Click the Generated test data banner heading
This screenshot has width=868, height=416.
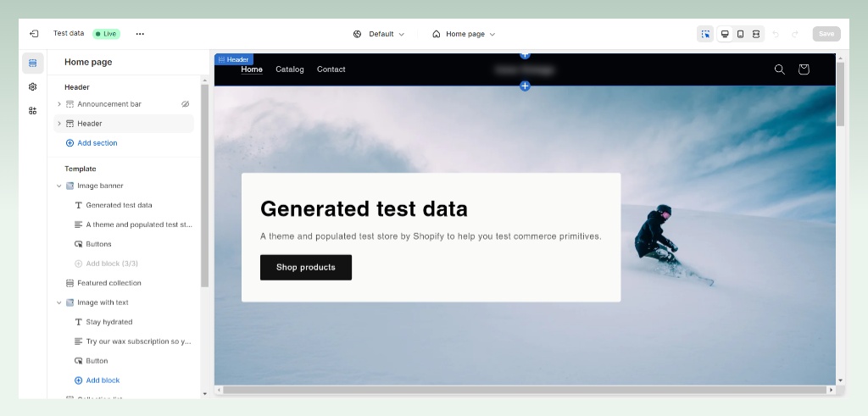364,208
